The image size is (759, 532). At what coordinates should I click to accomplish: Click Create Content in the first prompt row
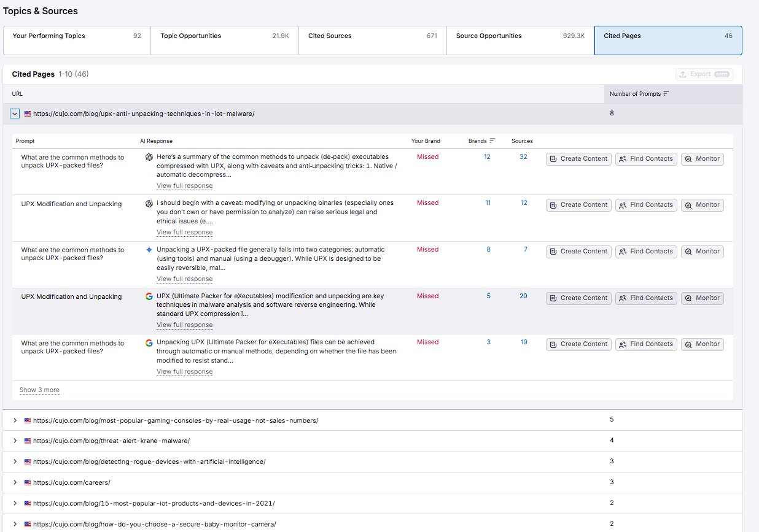tap(578, 159)
